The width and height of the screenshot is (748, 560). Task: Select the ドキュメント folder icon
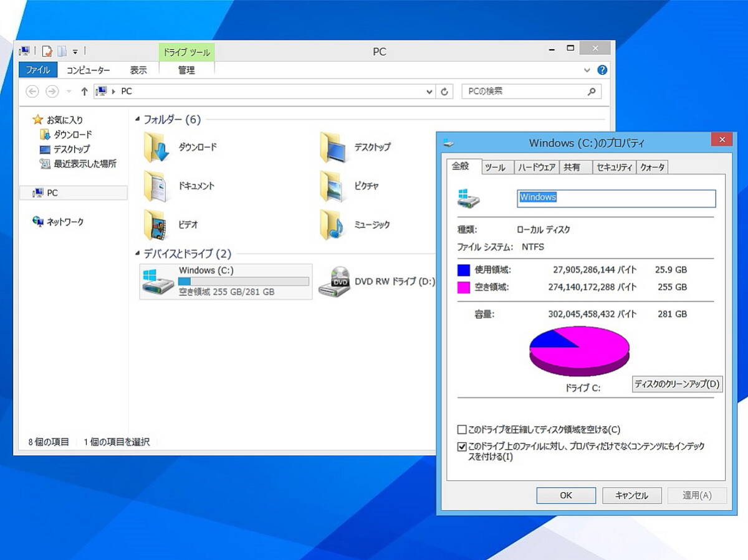(x=156, y=186)
